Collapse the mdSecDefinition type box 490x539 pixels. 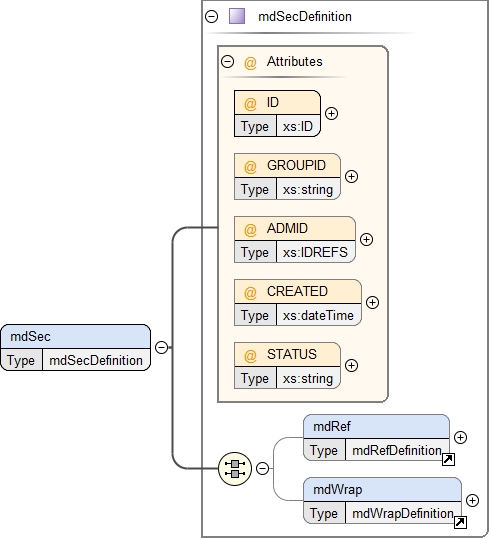tap(211, 16)
